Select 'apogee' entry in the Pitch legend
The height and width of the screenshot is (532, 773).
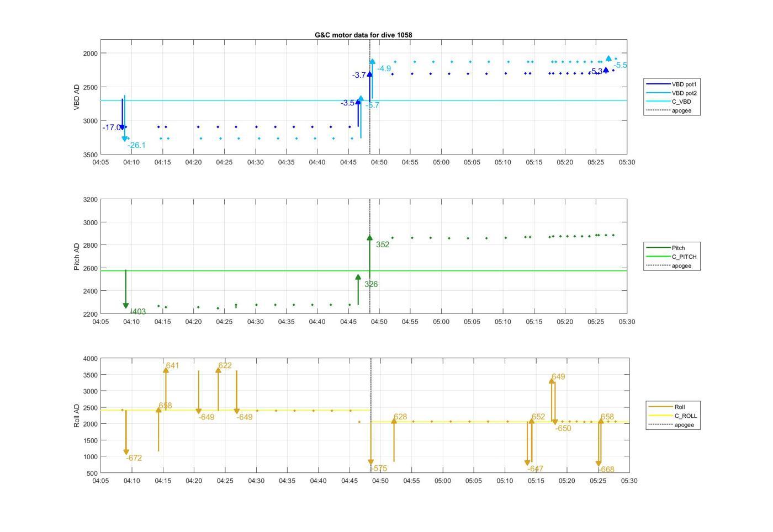(x=669, y=265)
